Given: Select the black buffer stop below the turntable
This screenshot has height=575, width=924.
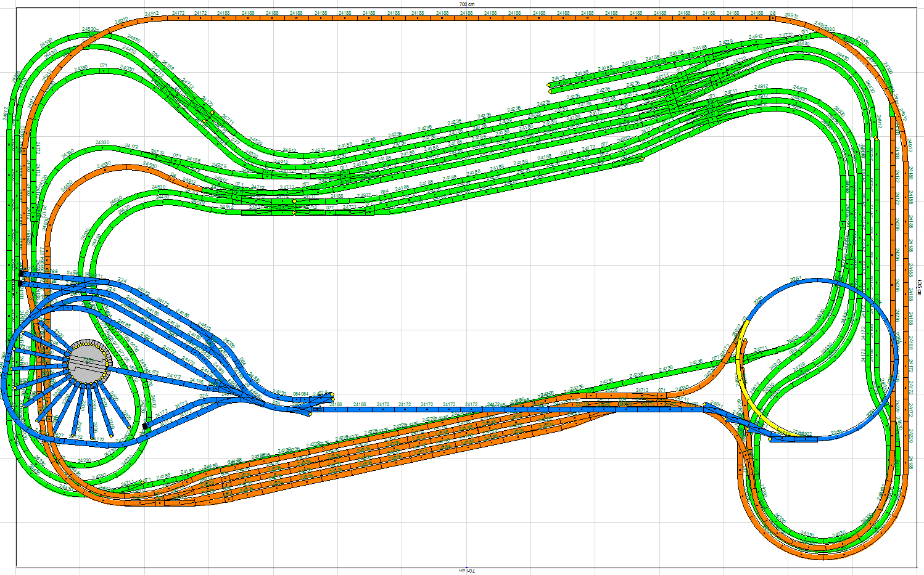Looking at the screenshot, I should click(145, 425).
